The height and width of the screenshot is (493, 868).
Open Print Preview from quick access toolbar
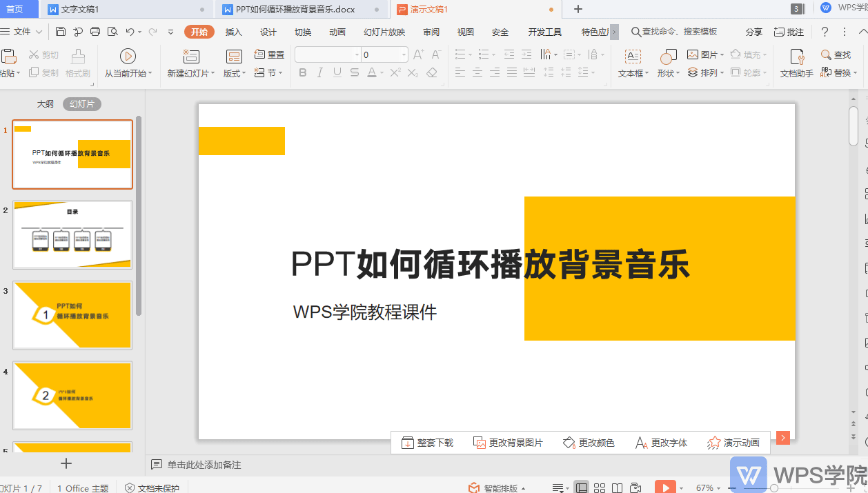112,32
